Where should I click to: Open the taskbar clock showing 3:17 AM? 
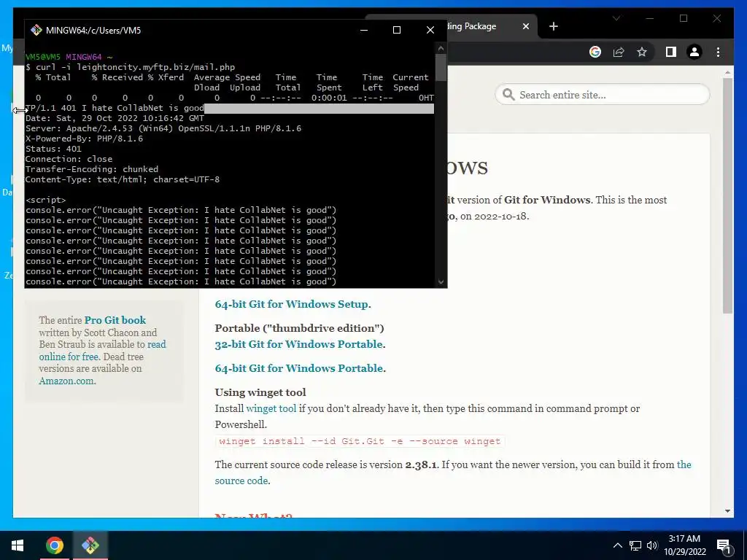pos(684,545)
